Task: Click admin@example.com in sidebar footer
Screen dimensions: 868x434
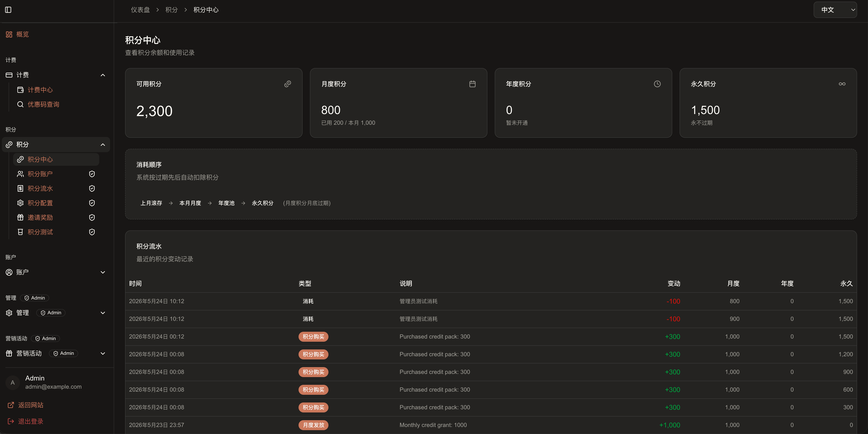Action: tap(53, 387)
